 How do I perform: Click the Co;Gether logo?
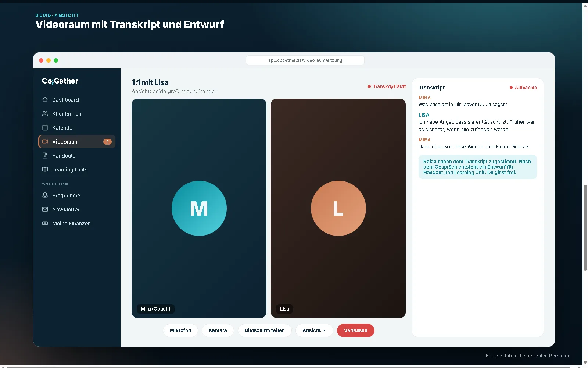pyautogui.click(x=60, y=81)
